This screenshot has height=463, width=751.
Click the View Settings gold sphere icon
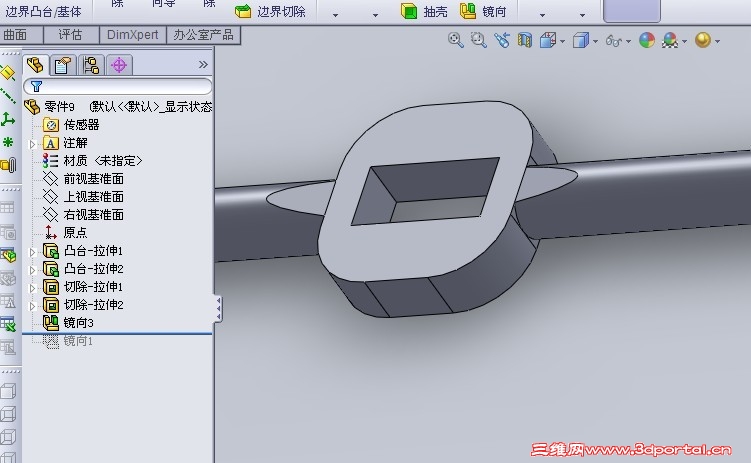click(x=703, y=40)
